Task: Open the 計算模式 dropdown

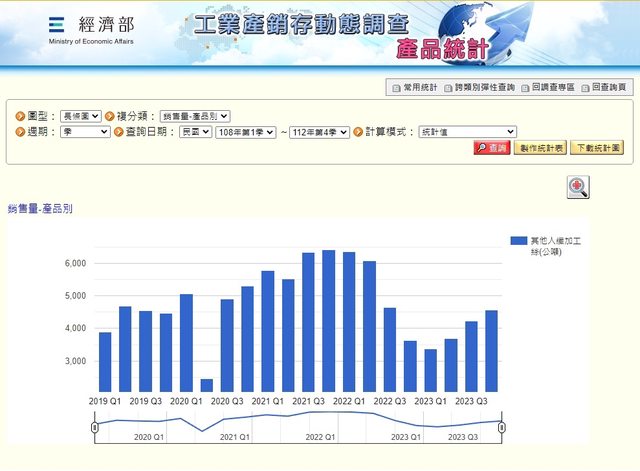Action: pyautogui.click(x=465, y=132)
